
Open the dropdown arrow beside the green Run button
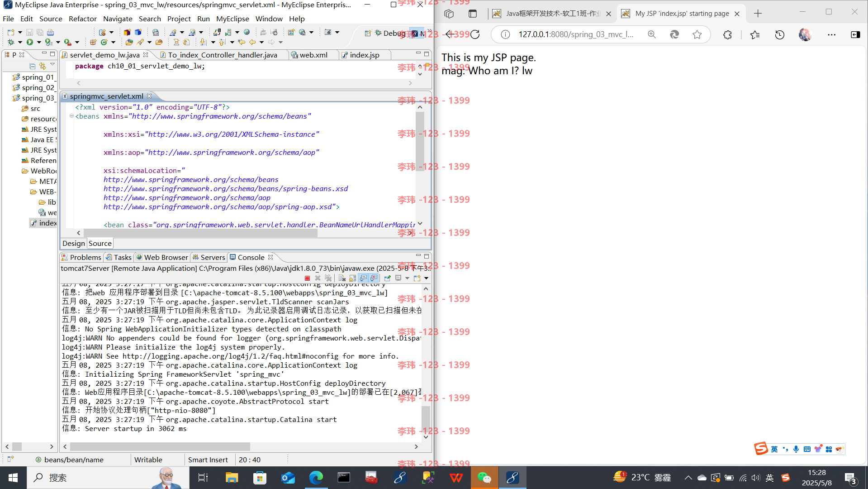39,42
